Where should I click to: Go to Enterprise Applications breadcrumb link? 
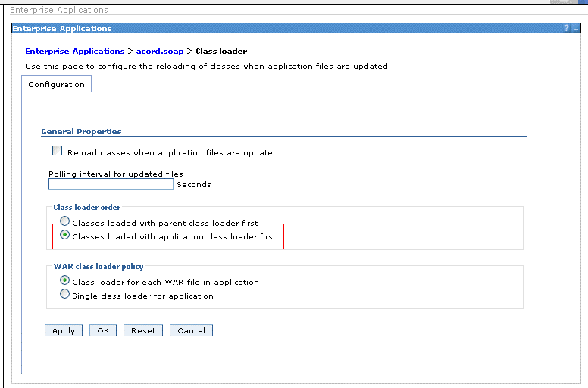pyautogui.click(x=74, y=52)
